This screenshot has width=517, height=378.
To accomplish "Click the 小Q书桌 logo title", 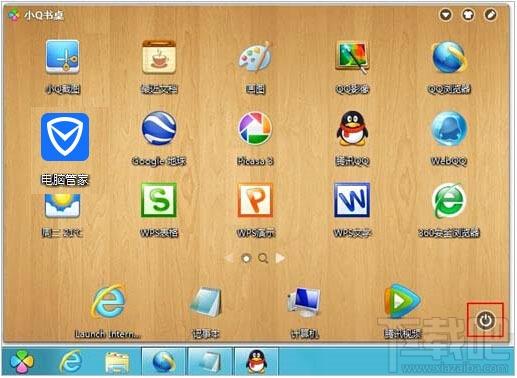I will point(36,15).
